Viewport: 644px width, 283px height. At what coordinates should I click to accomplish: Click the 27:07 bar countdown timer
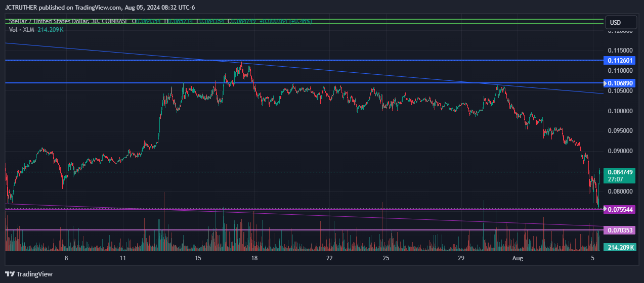[x=615, y=179]
